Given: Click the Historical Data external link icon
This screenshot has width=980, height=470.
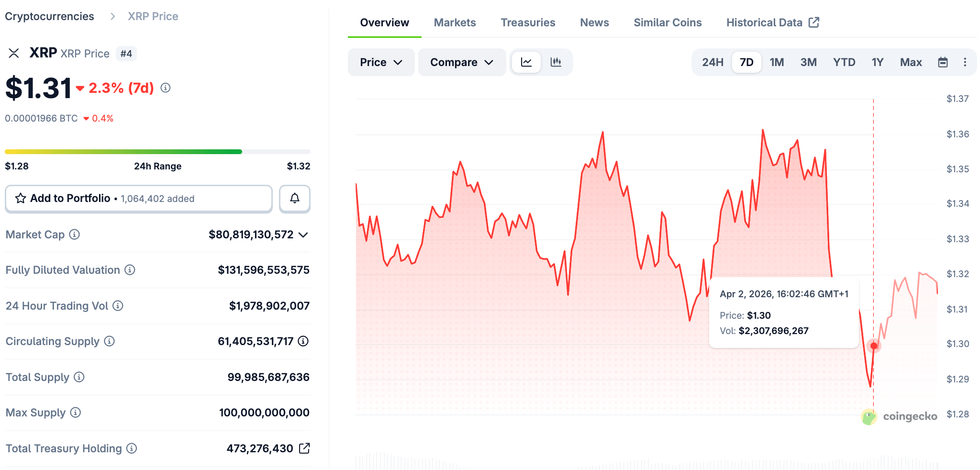Looking at the screenshot, I should pyautogui.click(x=814, y=22).
